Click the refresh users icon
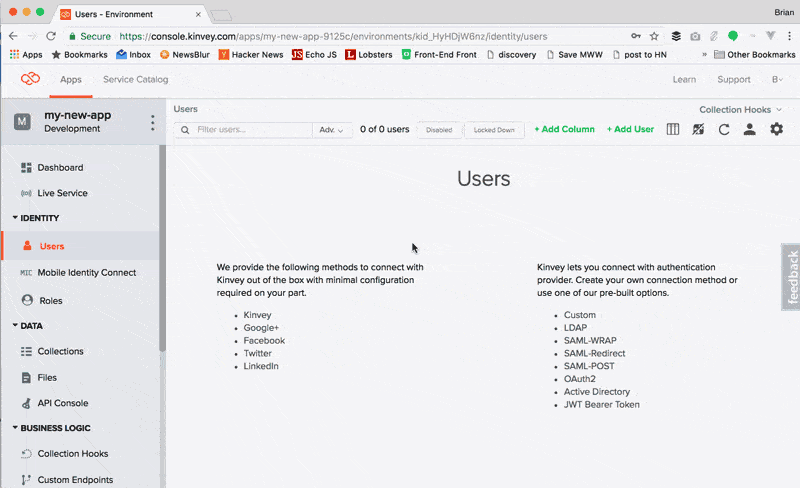This screenshot has width=800, height=488. [724, 129]
